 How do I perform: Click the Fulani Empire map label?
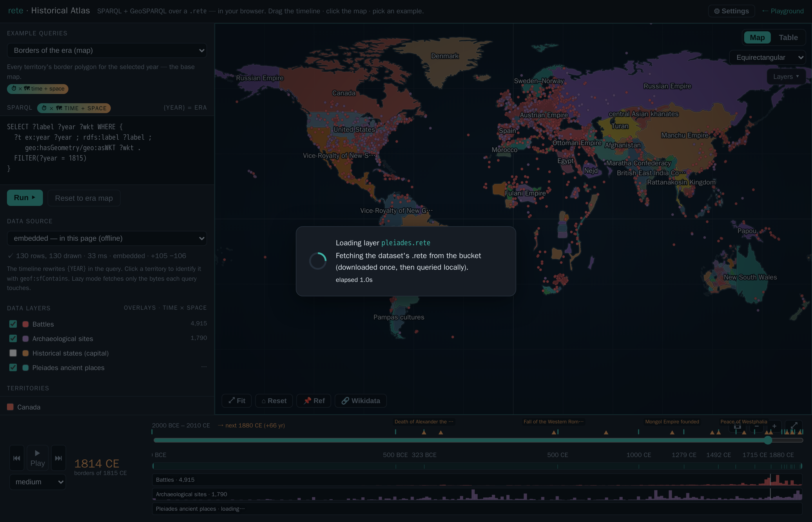point(525,193)
